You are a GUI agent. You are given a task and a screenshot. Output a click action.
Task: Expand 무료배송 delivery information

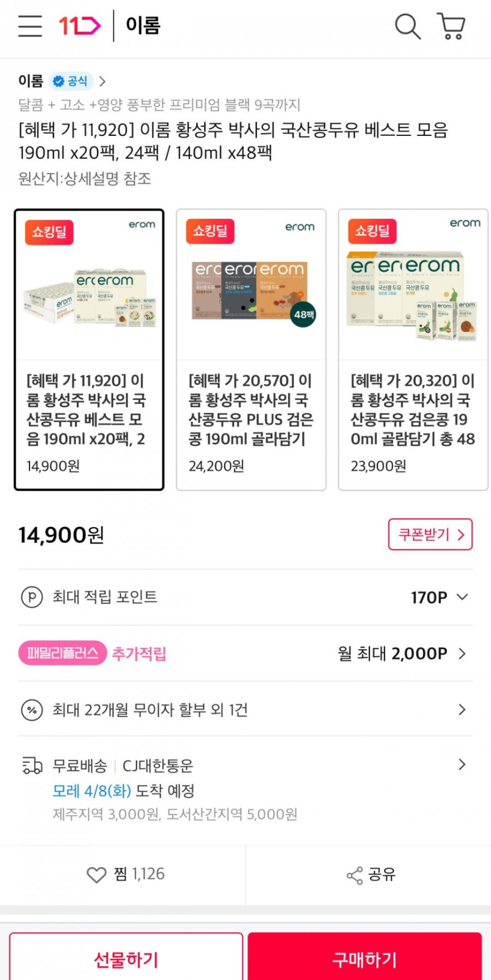click(462, 765)
